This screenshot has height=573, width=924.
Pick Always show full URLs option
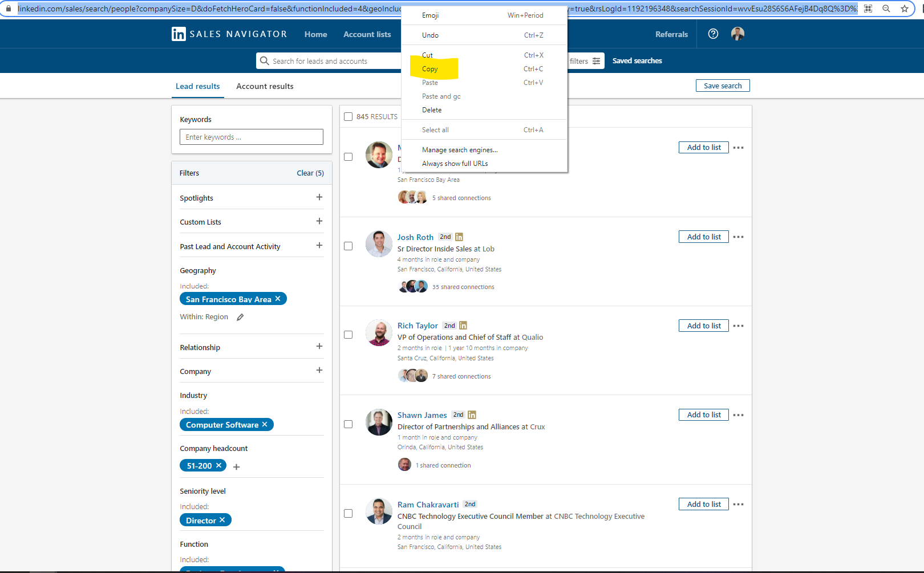pyautogui.click(x=484, y=164)
